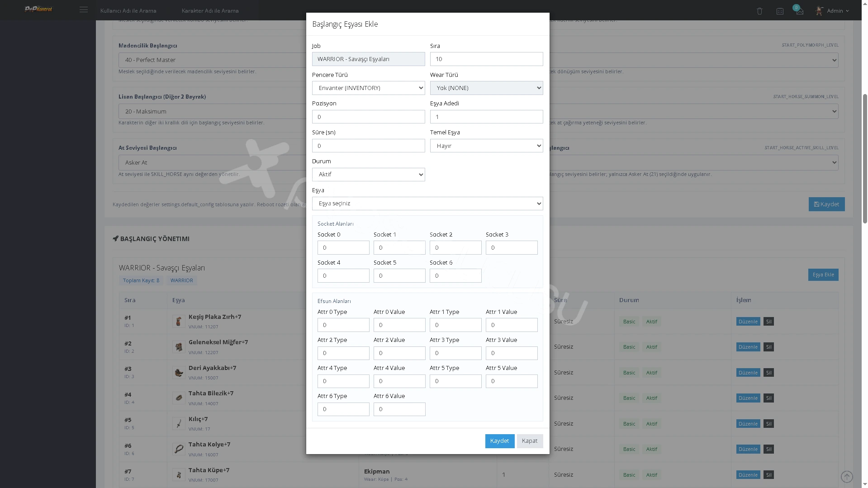Click the Sıra input field

coord(486,59)
